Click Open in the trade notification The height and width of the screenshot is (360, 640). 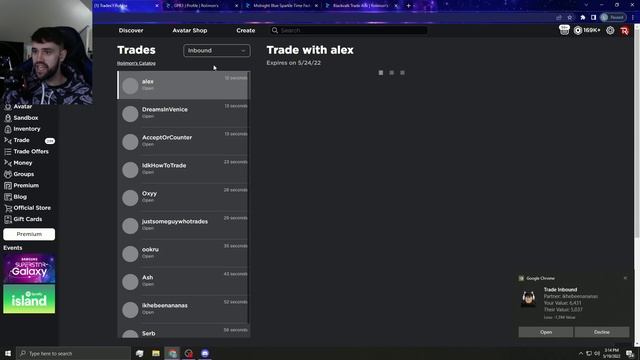point(546,332)
